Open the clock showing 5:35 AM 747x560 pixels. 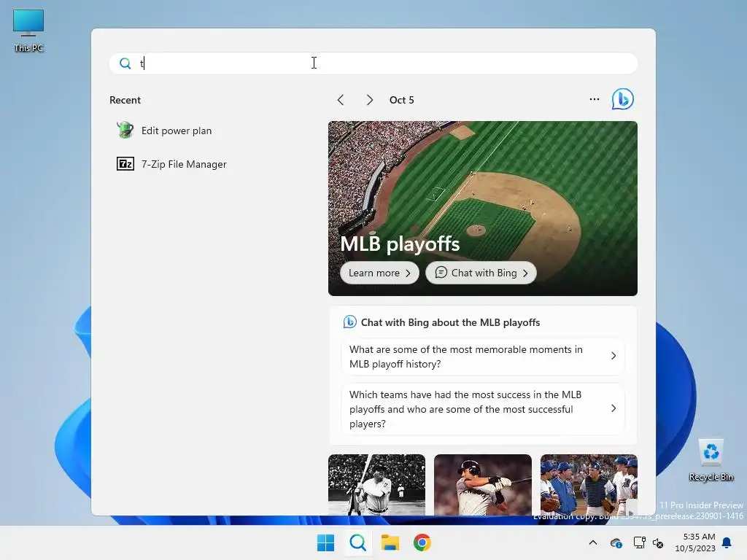695,542
